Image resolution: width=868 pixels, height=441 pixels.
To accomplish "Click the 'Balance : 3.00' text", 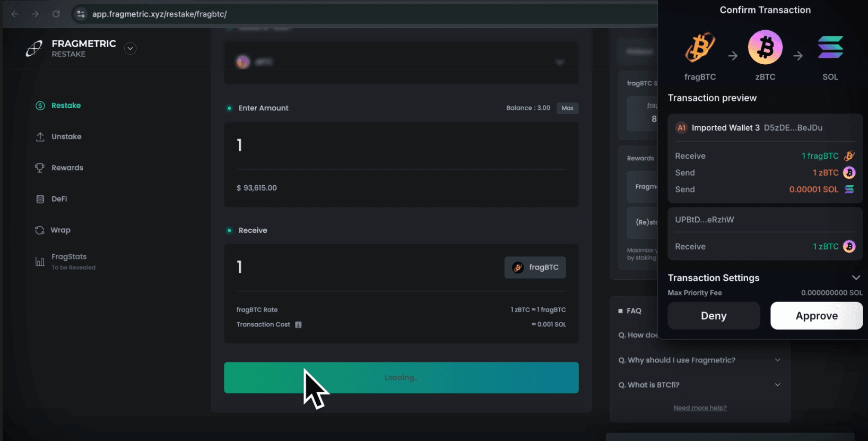I will pyautogui.click(x=528, y=108).
